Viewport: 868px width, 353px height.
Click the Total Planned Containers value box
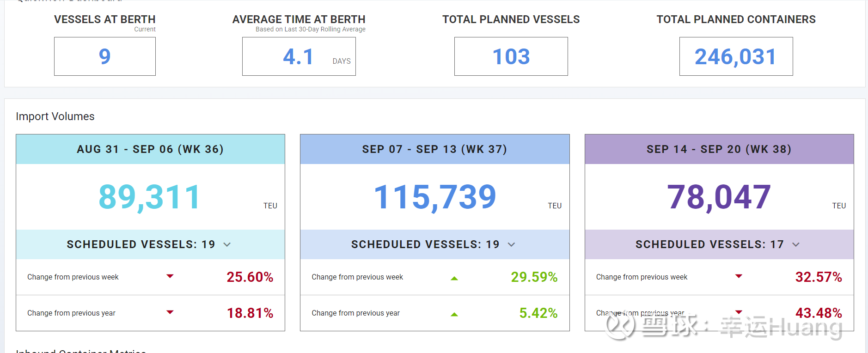tap(736, 56)
